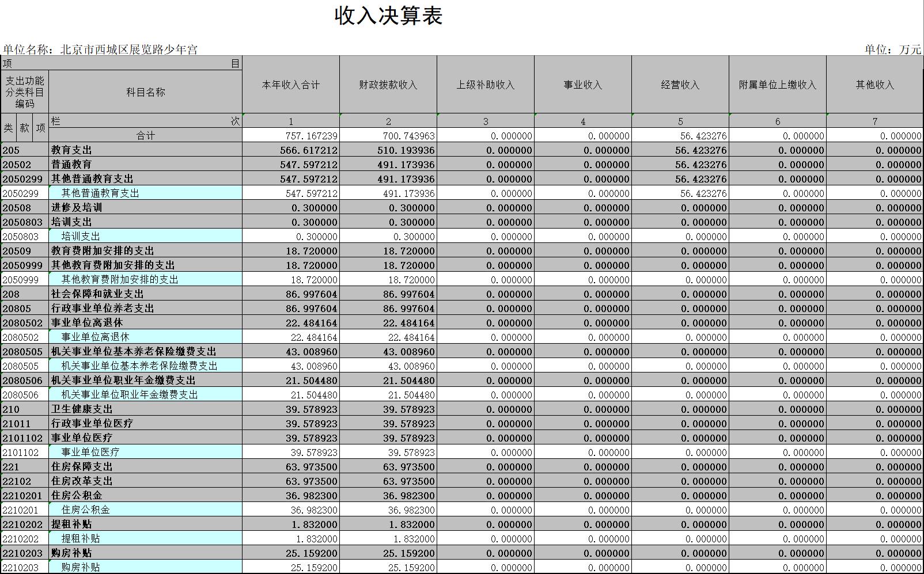The width and height of the screenshot is (924, 574).
Task: Click code cell 205
Action: 25,150
